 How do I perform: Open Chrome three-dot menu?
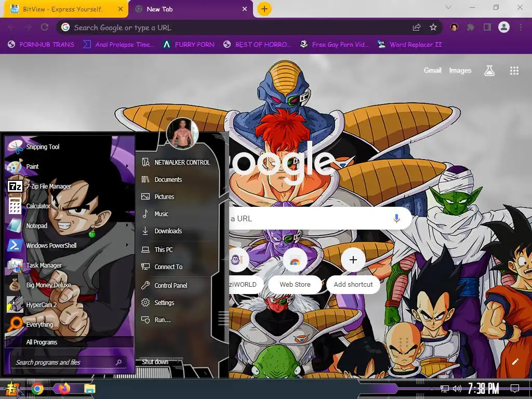click(x=521, y=27)
